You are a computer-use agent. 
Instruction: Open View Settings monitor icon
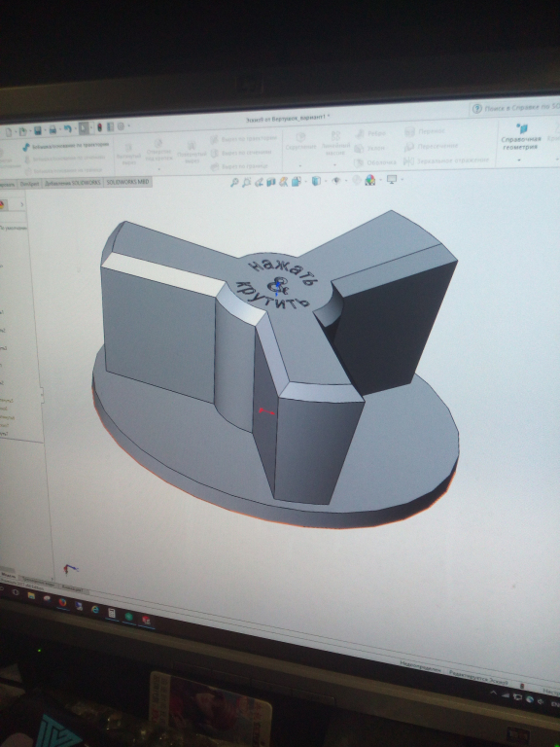pos(392,179)
